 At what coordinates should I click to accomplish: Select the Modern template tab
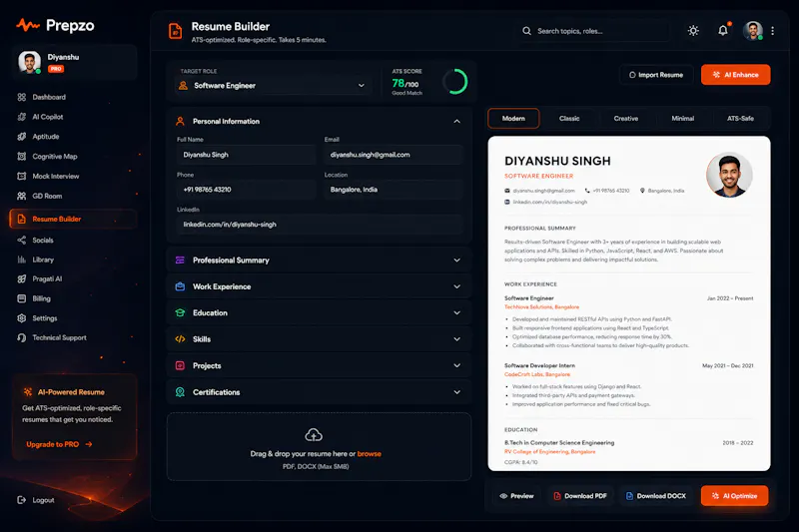click(513, 118)
